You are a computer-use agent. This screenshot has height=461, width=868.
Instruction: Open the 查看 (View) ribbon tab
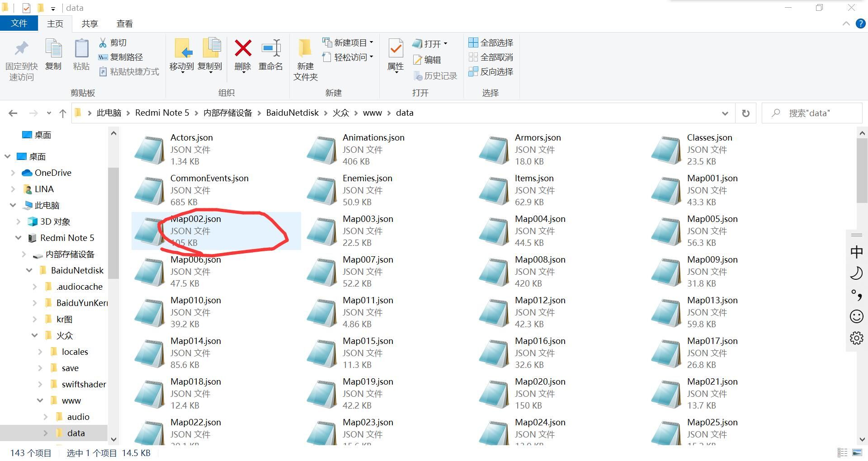coord(124,24)
